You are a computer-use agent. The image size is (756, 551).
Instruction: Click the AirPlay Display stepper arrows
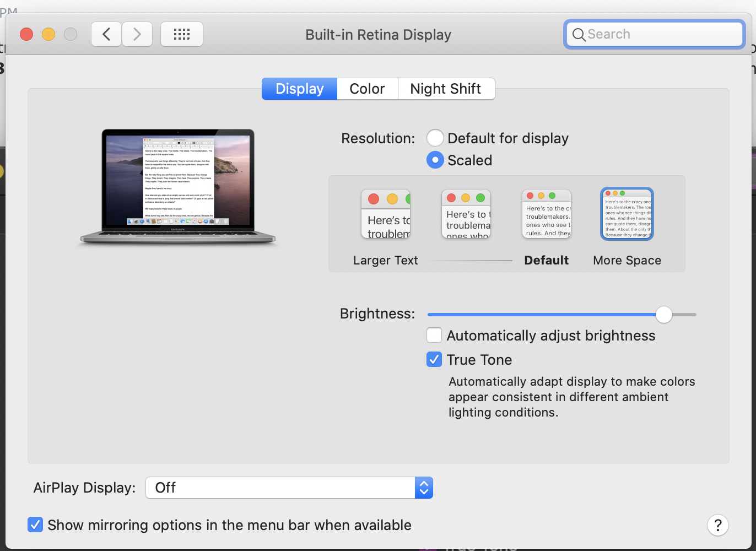pyautogui.click(x=423, y=488)
